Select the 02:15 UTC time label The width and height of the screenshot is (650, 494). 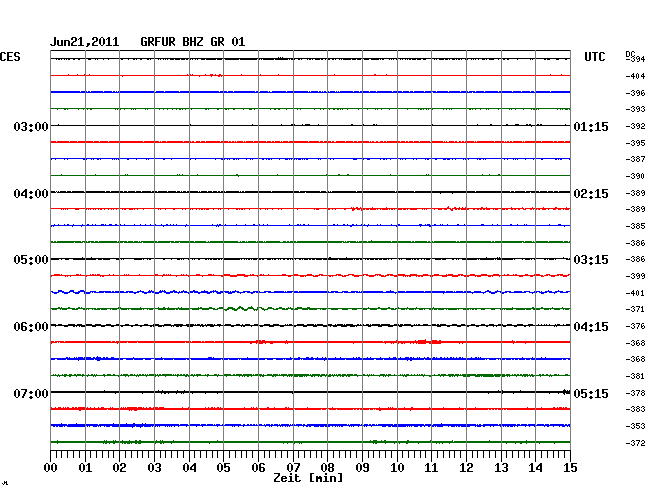tap(591, 194)
